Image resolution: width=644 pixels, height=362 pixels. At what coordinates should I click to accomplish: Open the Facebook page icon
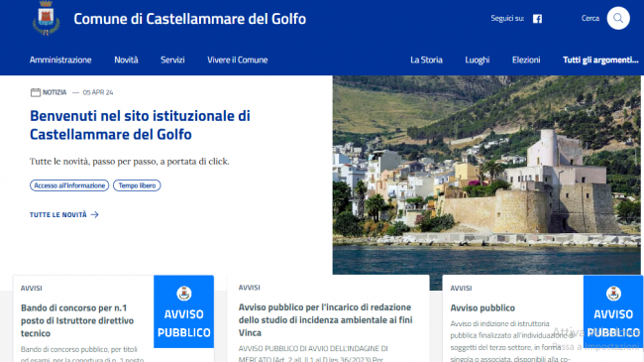pyautogui.click(x=537, y=19)
